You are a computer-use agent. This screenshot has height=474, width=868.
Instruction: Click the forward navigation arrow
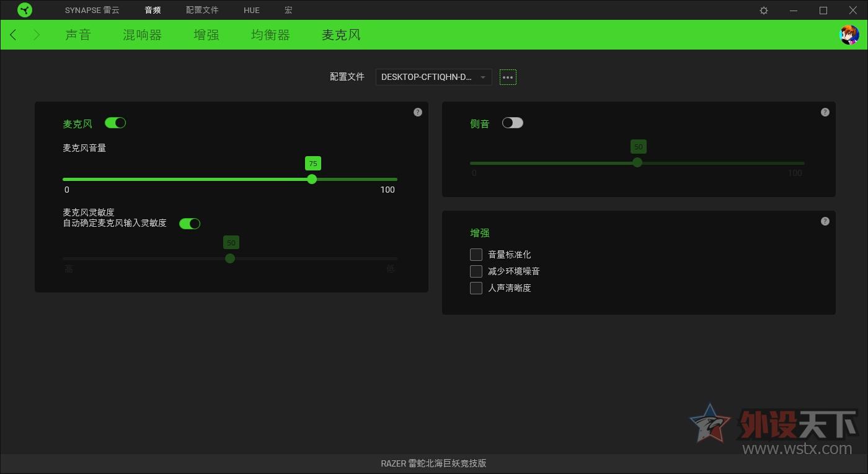click(x=37, y=35)
